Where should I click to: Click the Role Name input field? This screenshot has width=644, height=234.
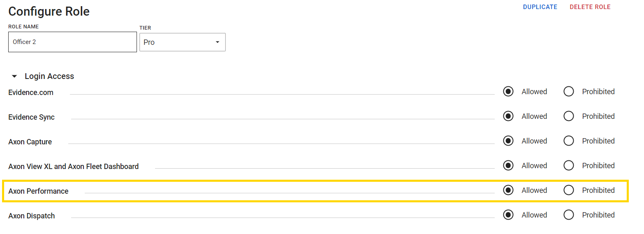[72, 42]
